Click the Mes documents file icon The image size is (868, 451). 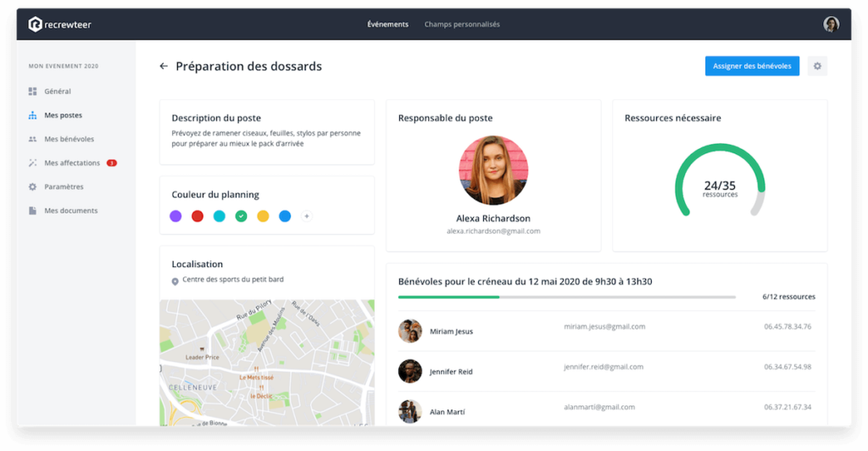pyautogui.click(x=33, y=210)
